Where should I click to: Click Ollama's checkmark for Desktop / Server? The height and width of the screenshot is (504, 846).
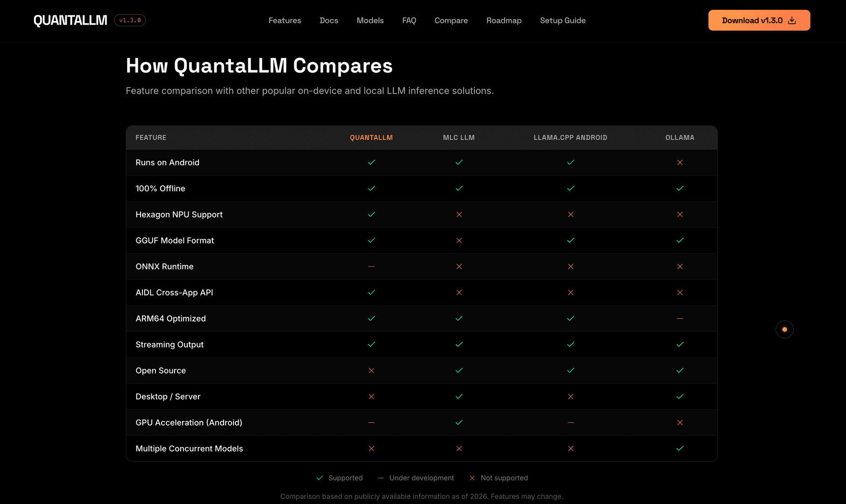[x=680, y=397]
